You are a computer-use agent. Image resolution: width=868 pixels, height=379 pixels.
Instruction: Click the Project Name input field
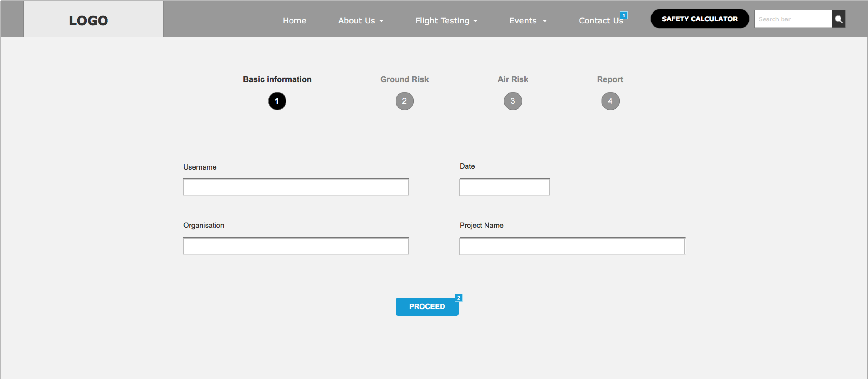point(572,246)
